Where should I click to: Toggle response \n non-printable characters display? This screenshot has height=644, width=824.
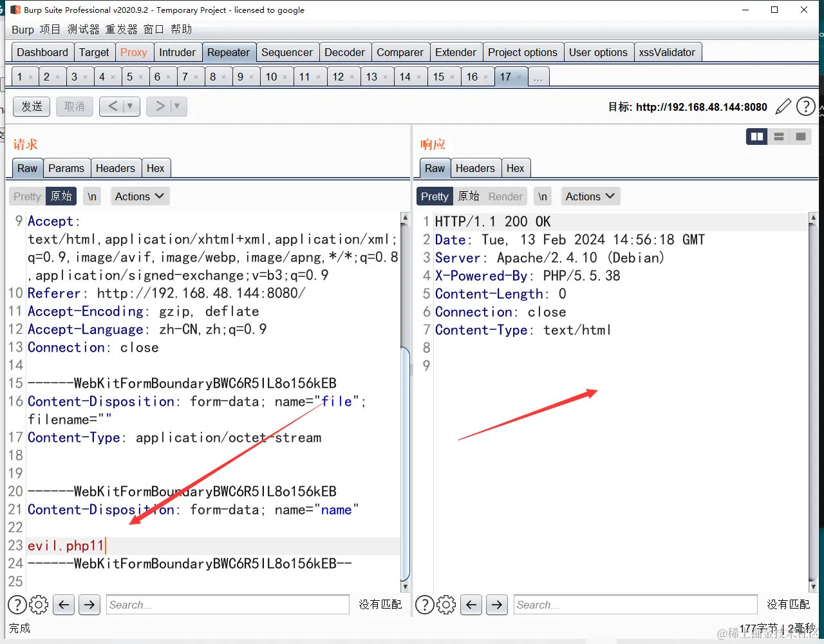click(x=543, y=196)
